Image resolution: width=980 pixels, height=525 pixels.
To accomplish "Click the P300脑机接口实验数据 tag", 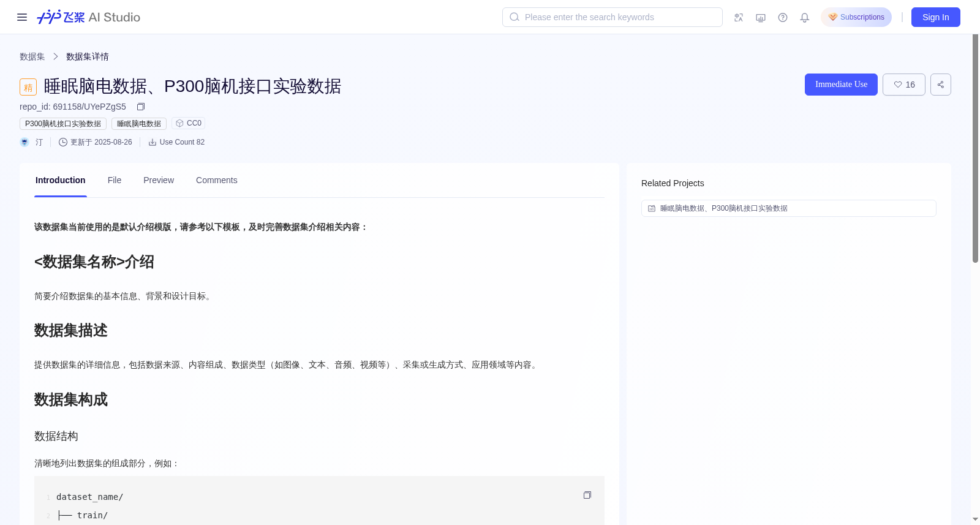I will pyautogui.click(x=63, y=124).
